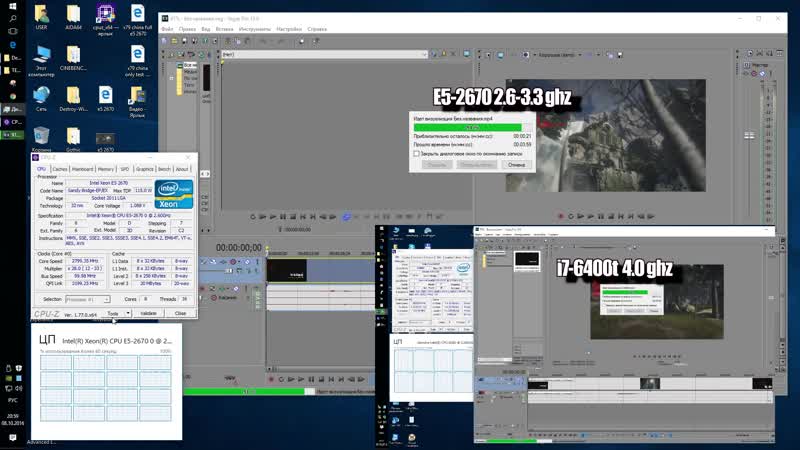Pause in the Video Preview transport

pyautogui.click(x=601, y=216)
